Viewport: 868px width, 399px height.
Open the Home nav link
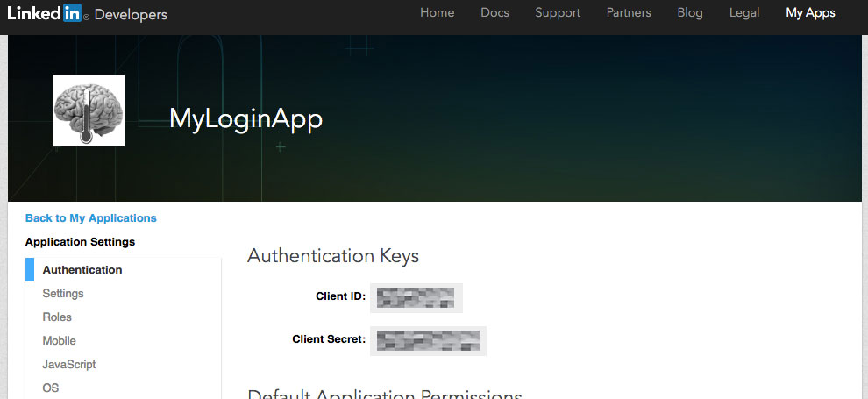pos(437,13)
